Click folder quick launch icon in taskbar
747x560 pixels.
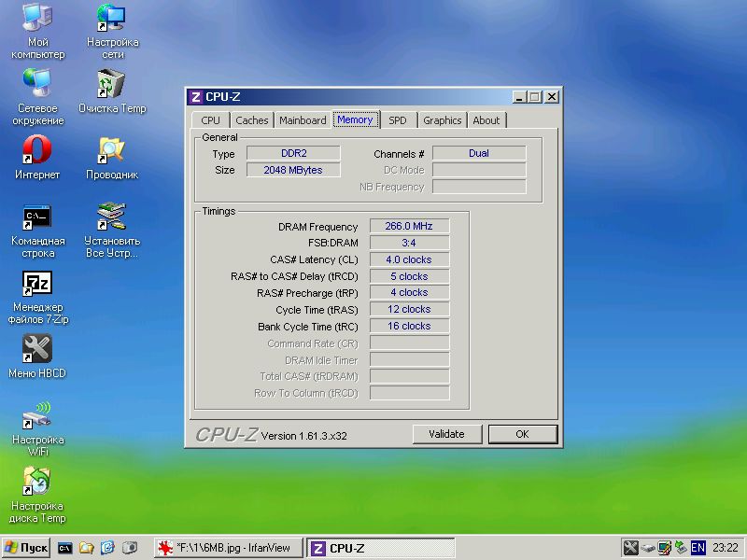tap(86, 548)
